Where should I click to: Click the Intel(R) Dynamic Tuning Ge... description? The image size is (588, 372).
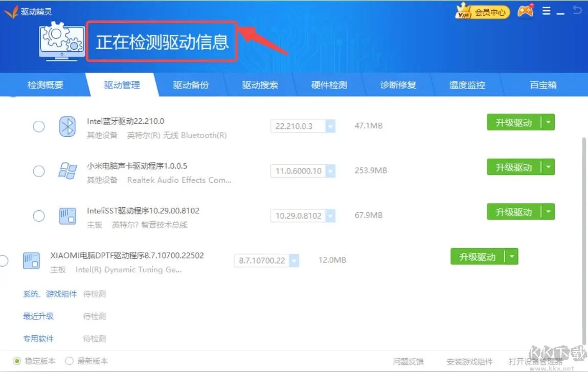click(x=128, y=270)
